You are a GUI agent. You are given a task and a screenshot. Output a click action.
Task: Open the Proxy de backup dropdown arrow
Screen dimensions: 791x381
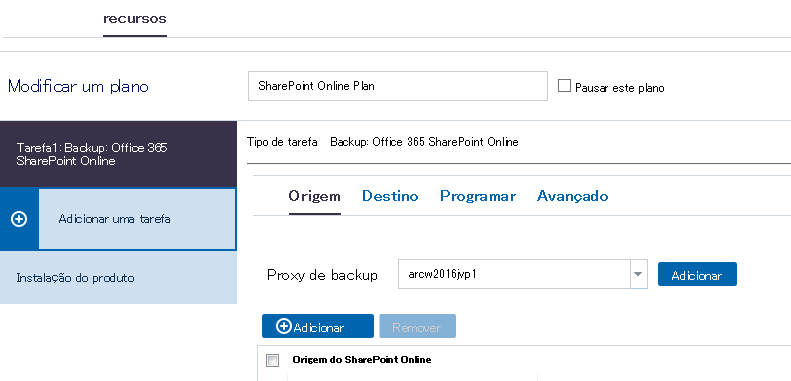(x=639, y=275)
